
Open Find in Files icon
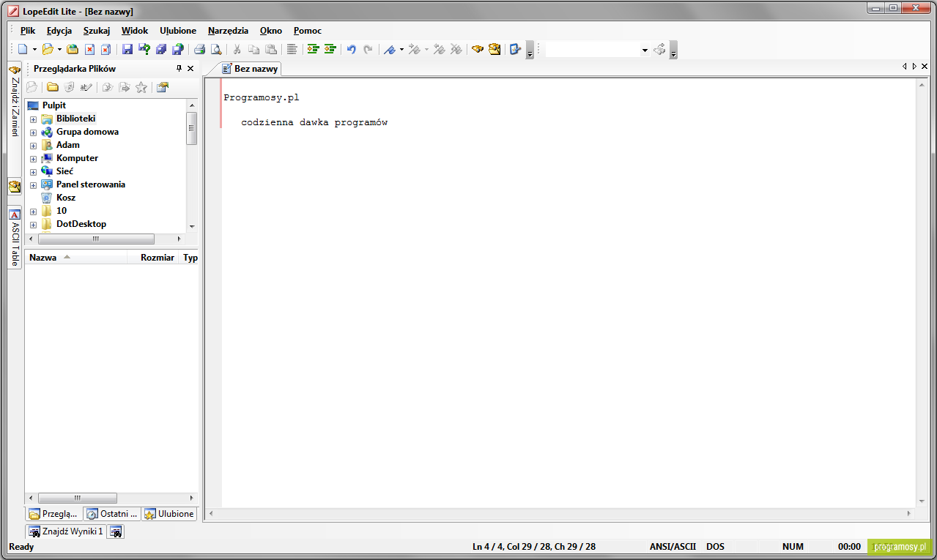(x=495, y=49)
